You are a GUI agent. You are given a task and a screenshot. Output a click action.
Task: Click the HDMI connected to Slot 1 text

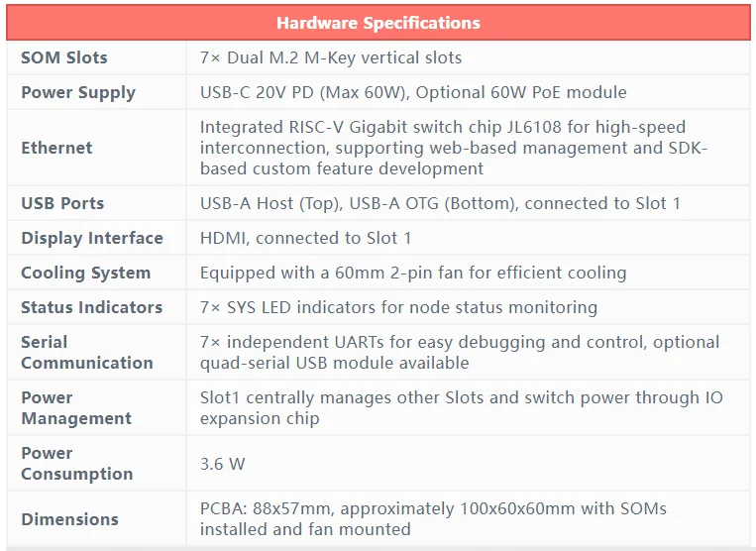[x=305, y=238]
